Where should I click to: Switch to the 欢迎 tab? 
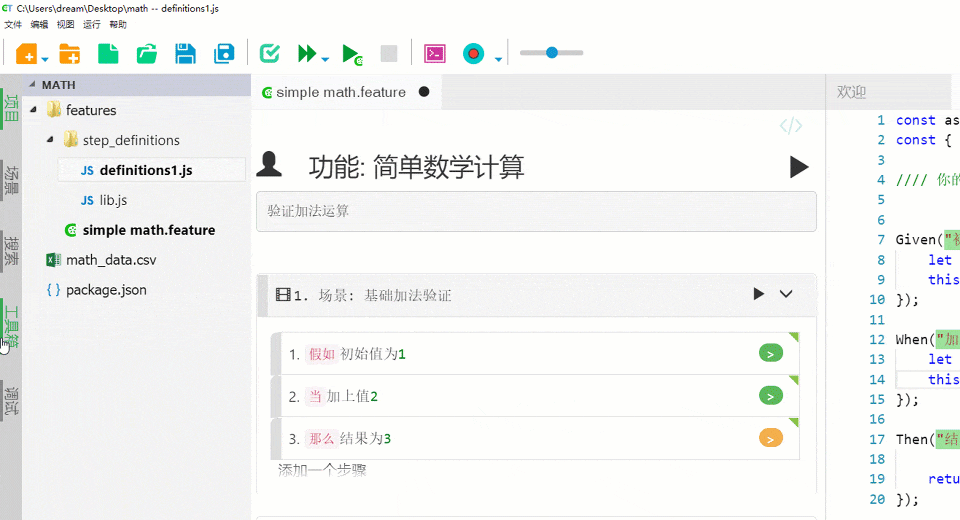[851, 92]
